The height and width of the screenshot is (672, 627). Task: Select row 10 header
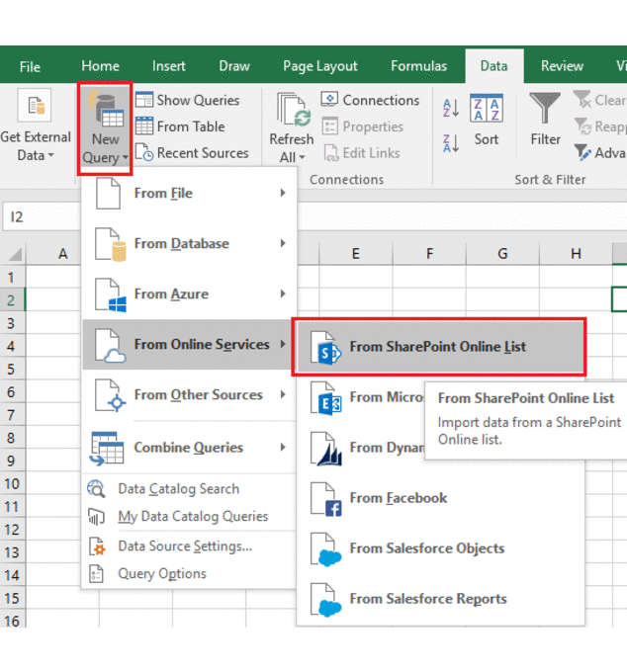click(12, 484)
